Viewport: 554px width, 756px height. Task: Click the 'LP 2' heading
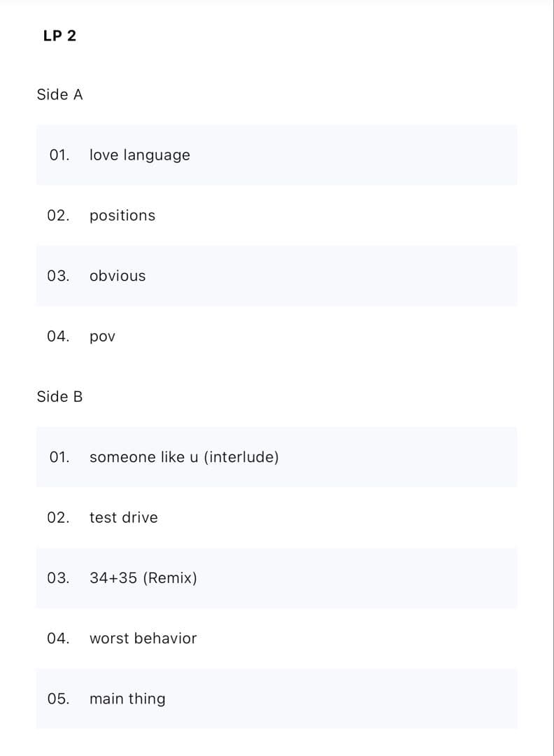(59, 36)
